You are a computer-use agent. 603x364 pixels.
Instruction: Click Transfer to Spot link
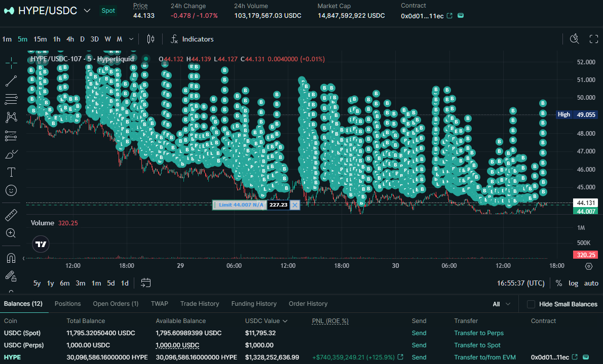477,345
